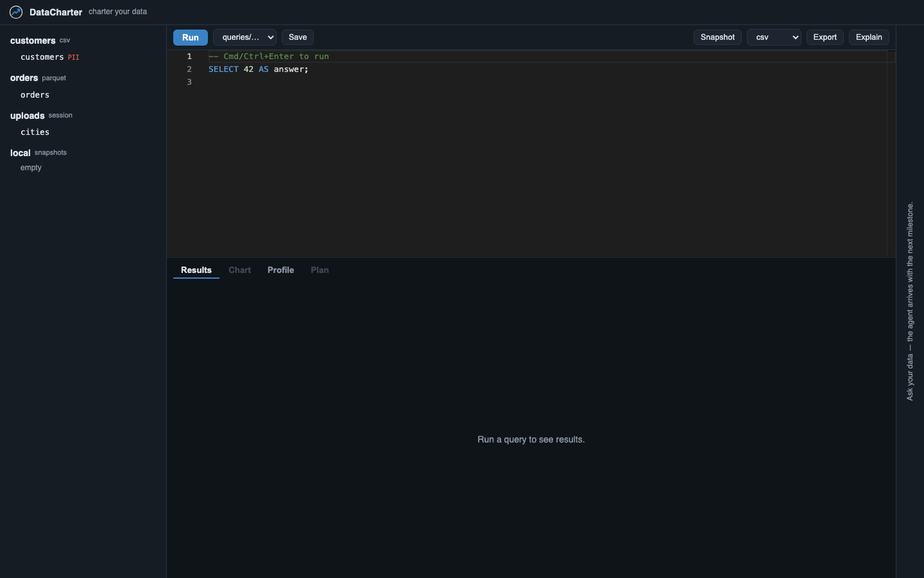Click the uploads session source heading
This screenshot has width=924, height=578.
click(41, 116)
